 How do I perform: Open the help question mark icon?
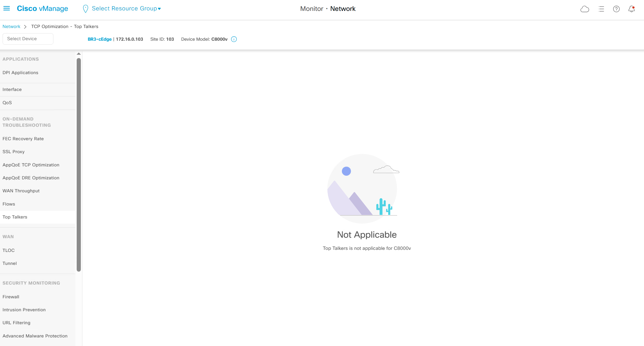click(616, 9)
